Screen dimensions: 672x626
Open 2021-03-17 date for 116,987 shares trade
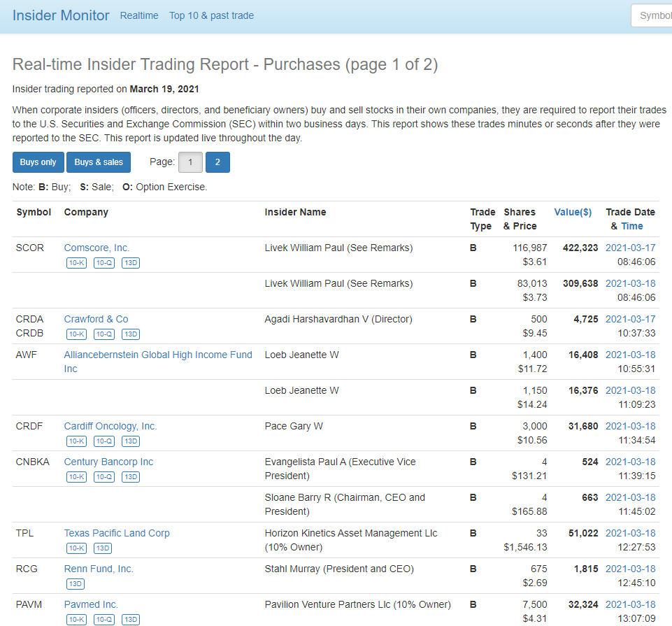click(631, 248)
